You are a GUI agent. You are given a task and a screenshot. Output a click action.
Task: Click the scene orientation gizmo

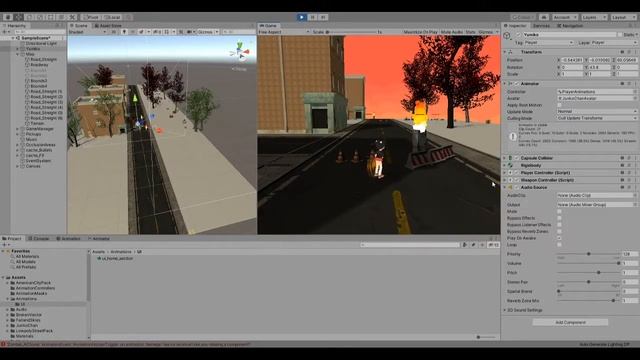240,52
